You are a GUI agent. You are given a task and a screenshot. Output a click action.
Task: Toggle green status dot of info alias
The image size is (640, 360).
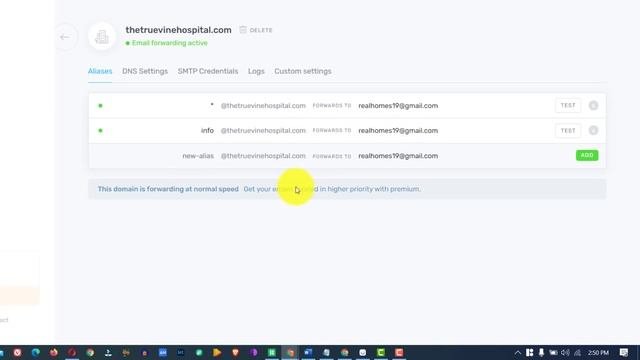tap(100, 131)
